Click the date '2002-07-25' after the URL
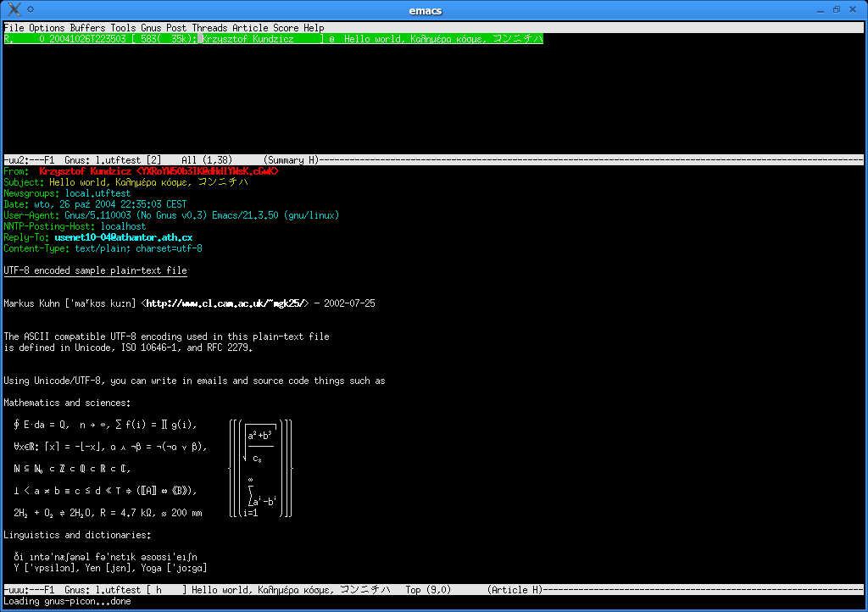This screenshot has height=612, width=868. click(x=349, y=303)
